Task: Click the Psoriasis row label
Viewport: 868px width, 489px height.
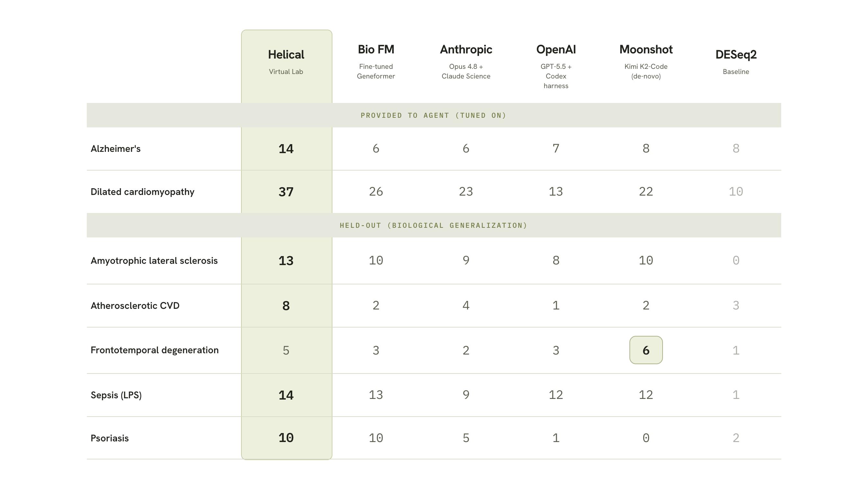Action: tap(110, 438)
